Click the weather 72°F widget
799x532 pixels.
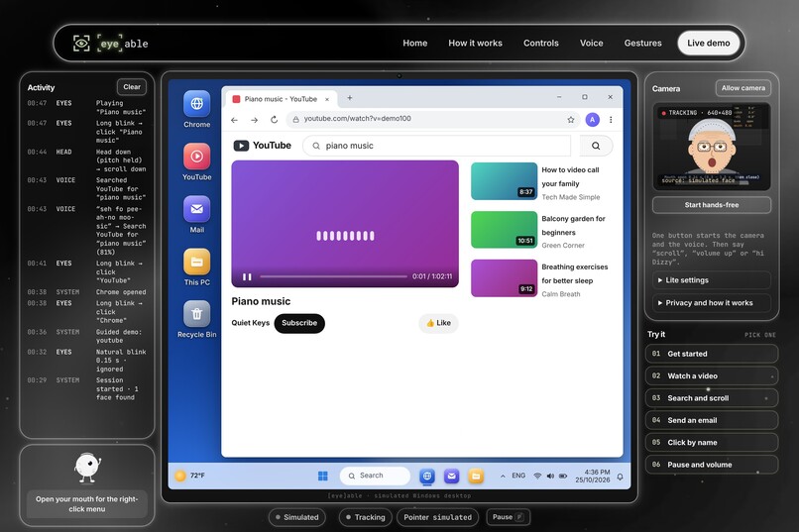coord(190,476)
